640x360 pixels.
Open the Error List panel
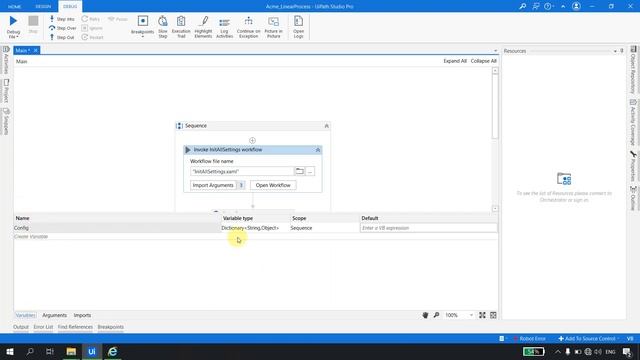(43, 327)
